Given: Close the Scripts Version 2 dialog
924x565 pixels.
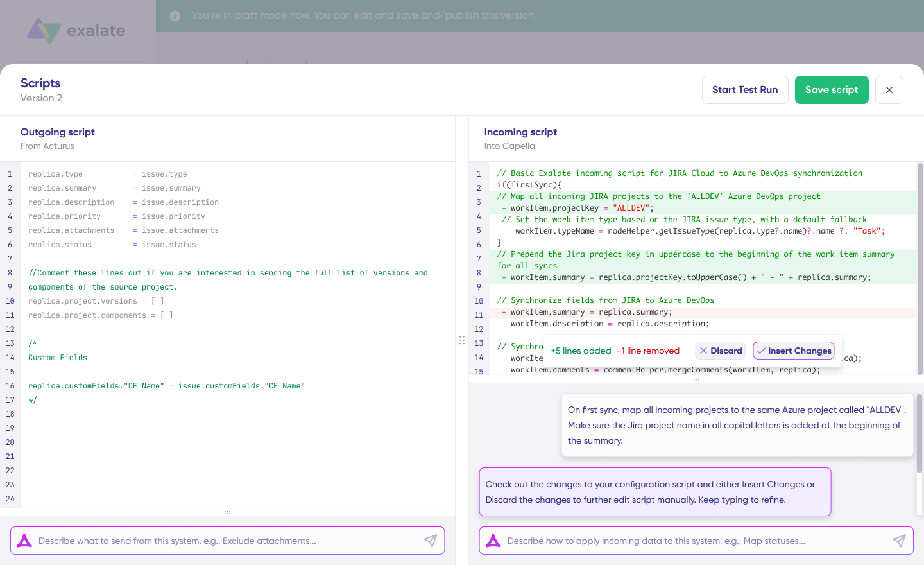Looking at the screenshot, I should 889,90.
